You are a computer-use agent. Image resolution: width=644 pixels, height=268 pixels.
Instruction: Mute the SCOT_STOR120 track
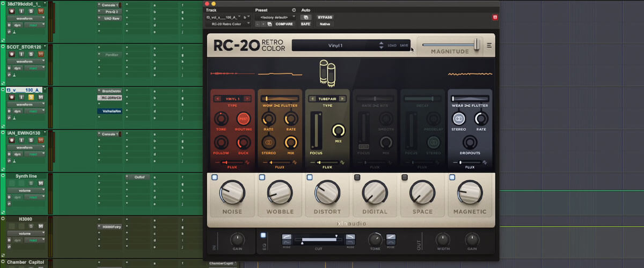(x=40, y=54)
